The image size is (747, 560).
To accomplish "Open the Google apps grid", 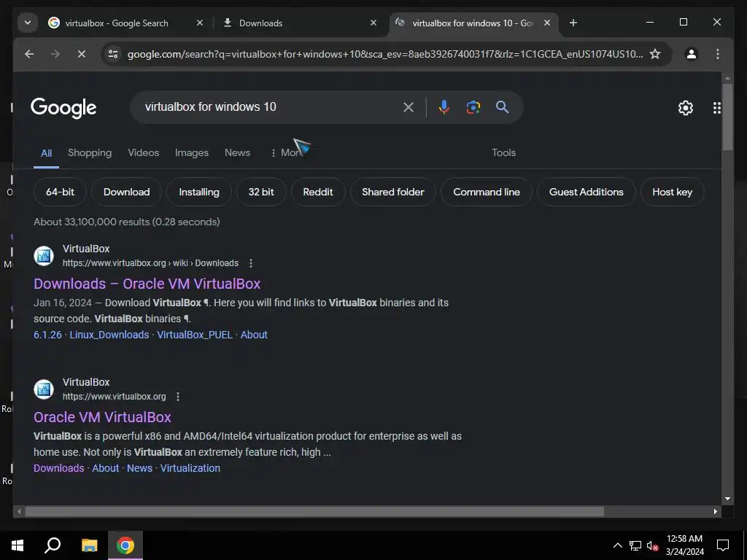I will [x=716, y=108].
